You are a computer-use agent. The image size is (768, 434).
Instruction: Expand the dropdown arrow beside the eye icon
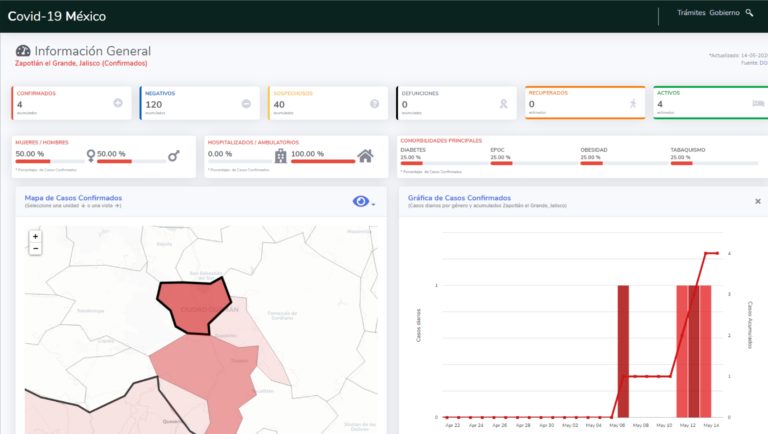pyautogui.click(x=373, y=204)
